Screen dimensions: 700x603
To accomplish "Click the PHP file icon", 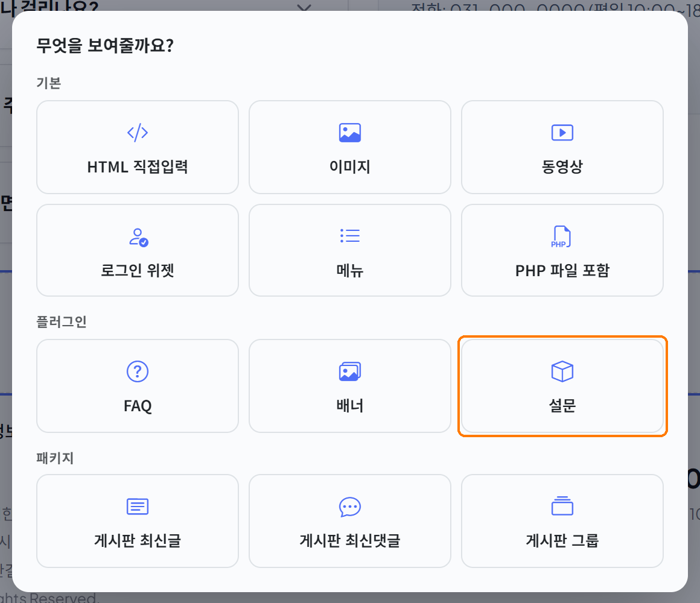I will 561,237.
